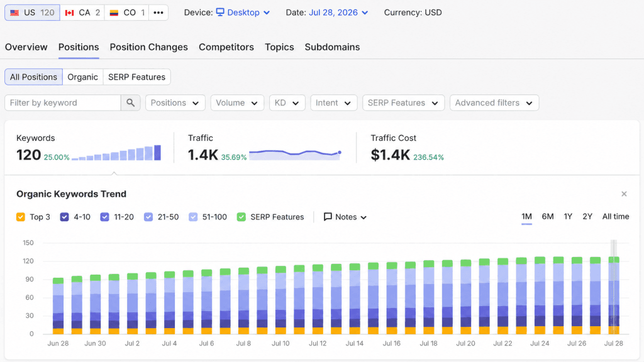This screenshot has height=362, width=644.
Task: Click the Traffic Cost $1.4K value
Action: pyautogui.click(x=390, y=155)
